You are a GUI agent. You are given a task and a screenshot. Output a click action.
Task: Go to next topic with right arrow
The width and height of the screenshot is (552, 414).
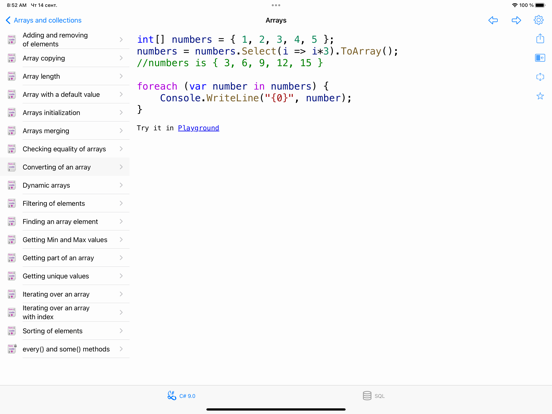(516, 20)
